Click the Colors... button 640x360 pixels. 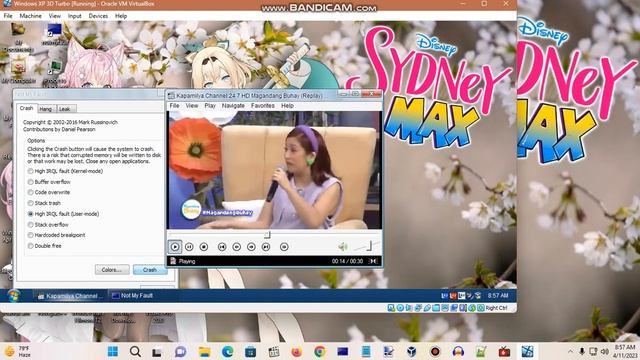tap(112, 270)
